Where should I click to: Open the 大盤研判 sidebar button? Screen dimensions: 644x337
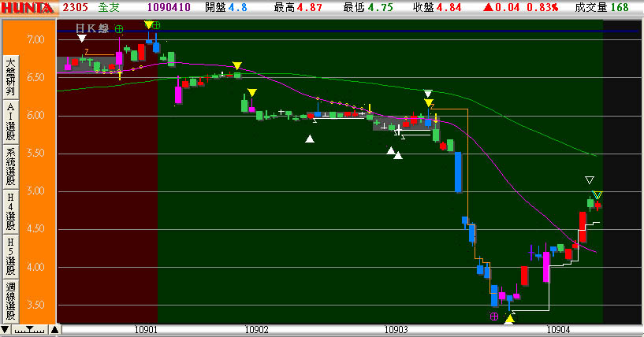11,77
